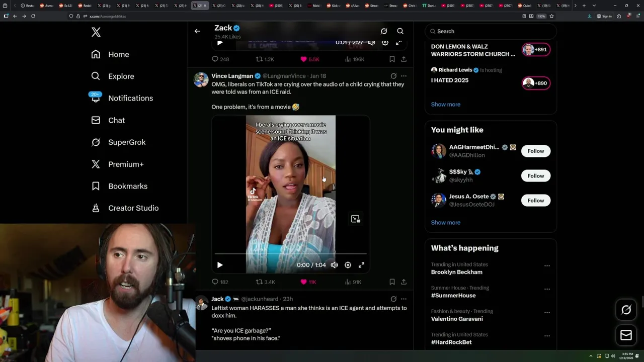Click the X logo in the sidebar
This screenshot has height=362, width=644.
[96, 32]
